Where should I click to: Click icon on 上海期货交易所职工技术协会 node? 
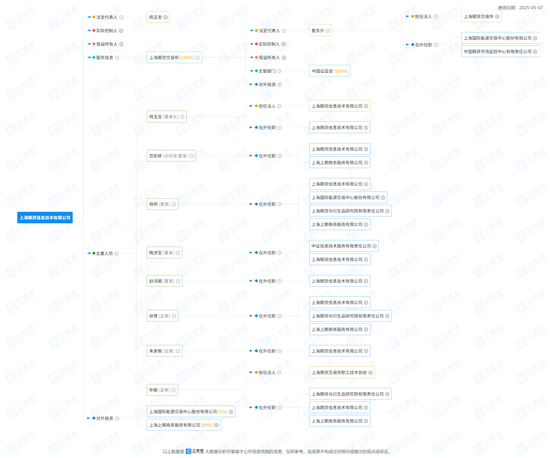click(x=370, y=372)
